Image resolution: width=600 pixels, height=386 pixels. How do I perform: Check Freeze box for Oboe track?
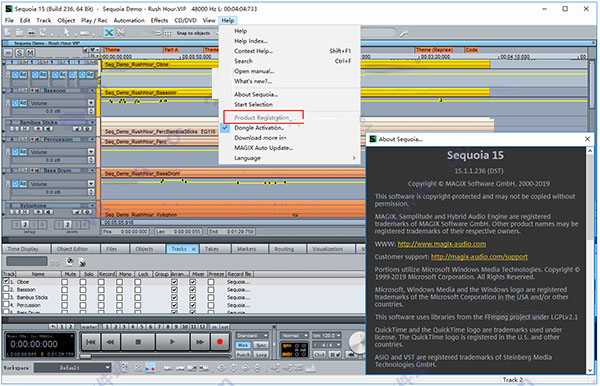pyautogui.click(x=211, y=282)
